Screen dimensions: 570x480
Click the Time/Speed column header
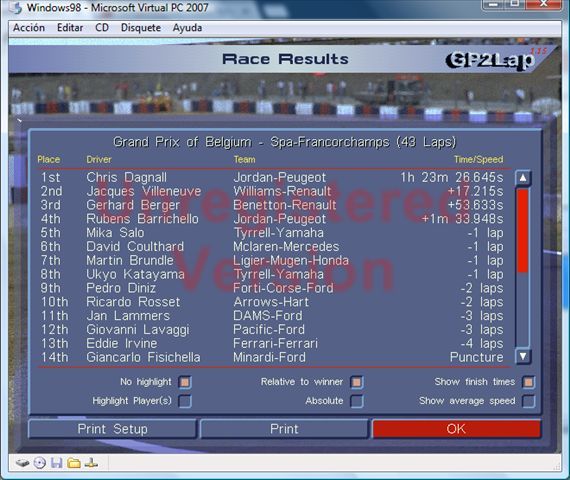tap(478, 159)
